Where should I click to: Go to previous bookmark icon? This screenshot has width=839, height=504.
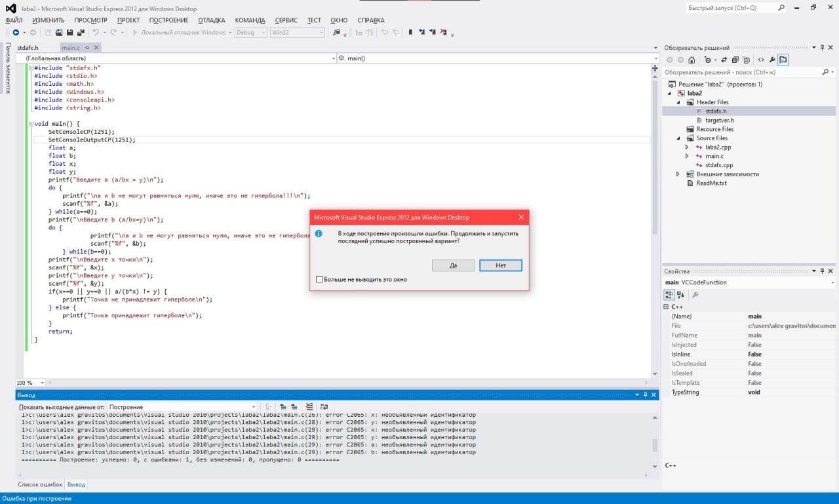[x=421, y=32]
